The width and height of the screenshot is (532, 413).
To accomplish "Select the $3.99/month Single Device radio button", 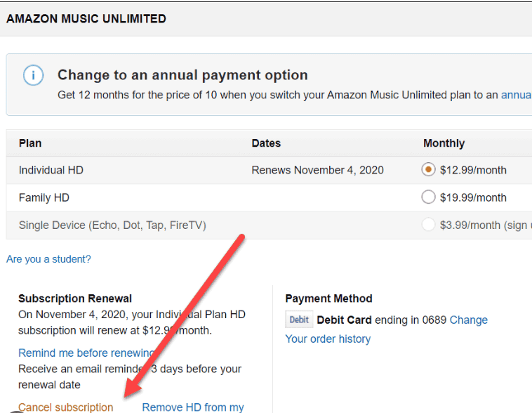I will coord(428,225).
